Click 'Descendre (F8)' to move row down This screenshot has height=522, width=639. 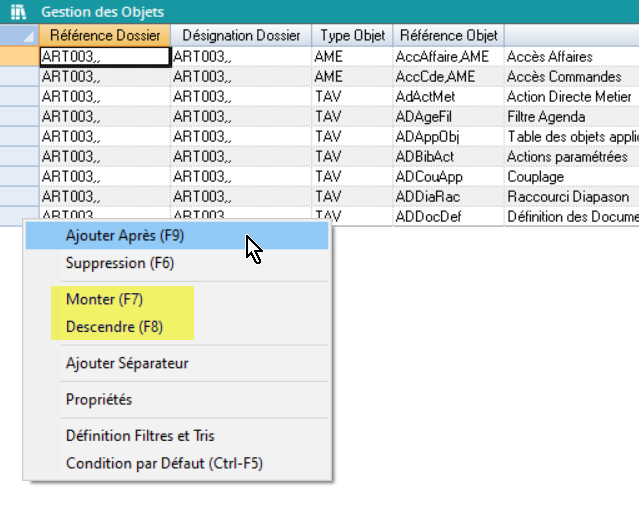(x=114, y=327)
